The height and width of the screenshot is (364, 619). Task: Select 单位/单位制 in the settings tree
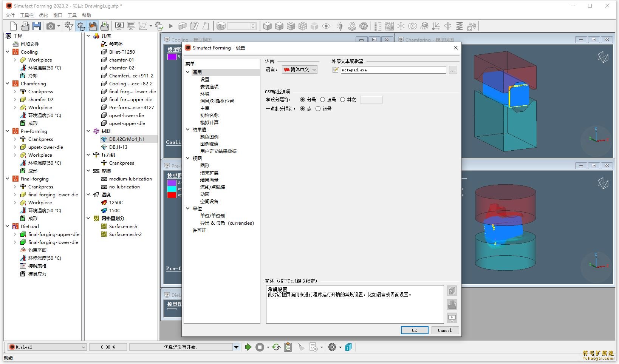pyautogui.click(x=212, y=216)
